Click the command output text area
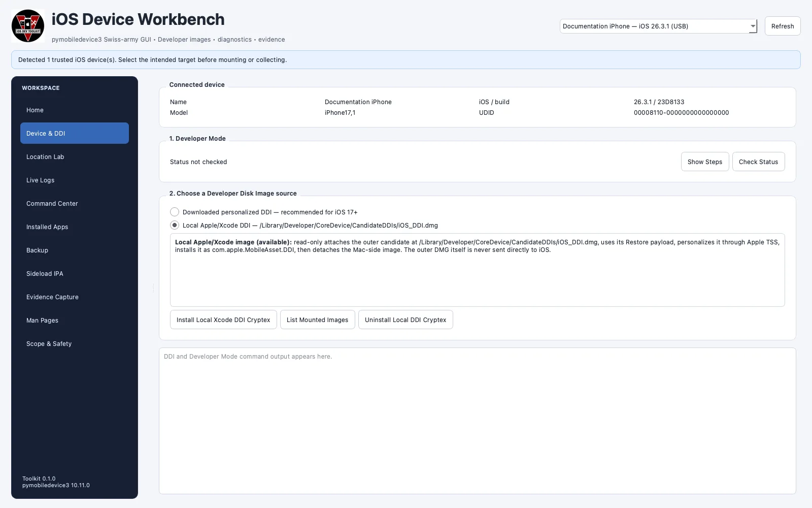 [x=478, y=421]
